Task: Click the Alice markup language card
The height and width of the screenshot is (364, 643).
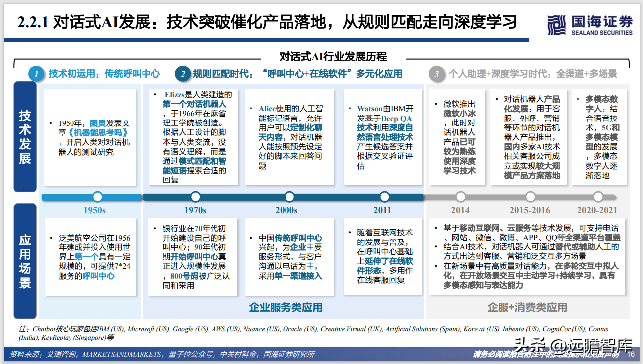Action: 288,136
